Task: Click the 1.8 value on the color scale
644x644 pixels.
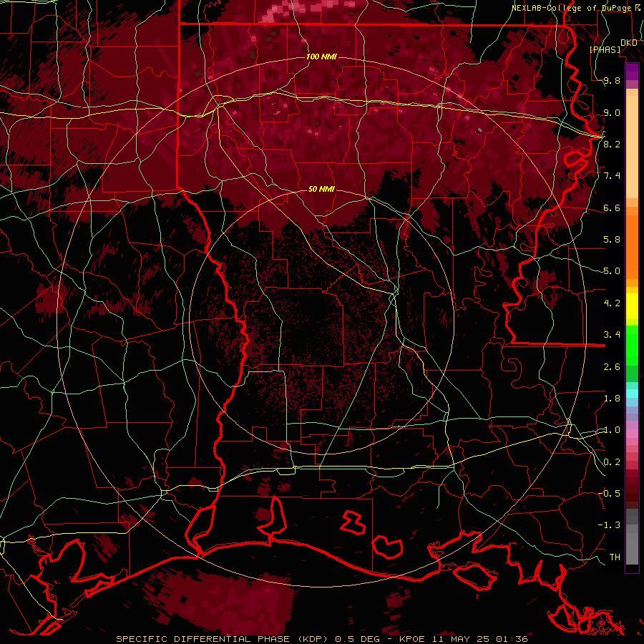Action: 612,399
